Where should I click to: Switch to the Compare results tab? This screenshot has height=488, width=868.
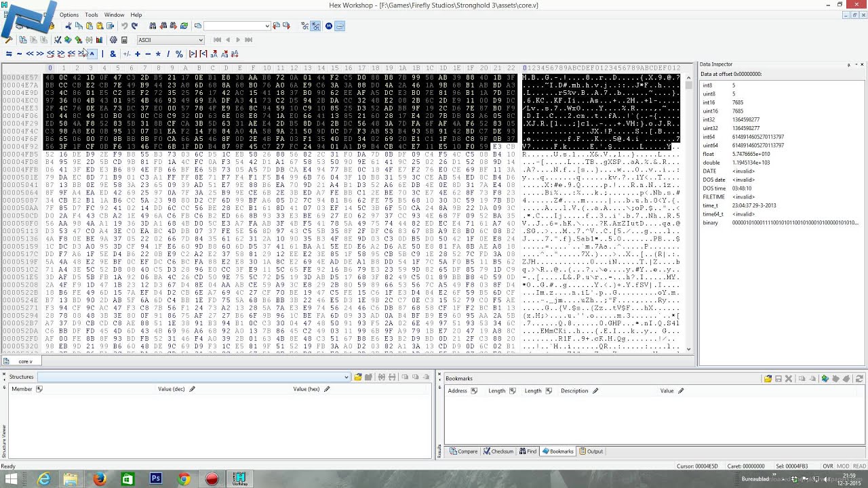coord(463,451)
